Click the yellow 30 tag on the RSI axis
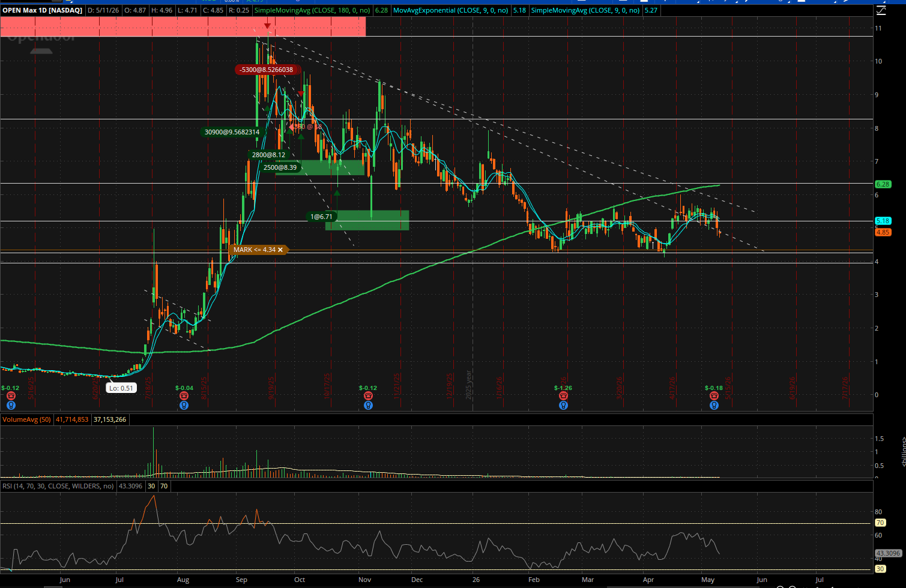The height and width of the screenshot is (588, 906). tap(880, 569)
